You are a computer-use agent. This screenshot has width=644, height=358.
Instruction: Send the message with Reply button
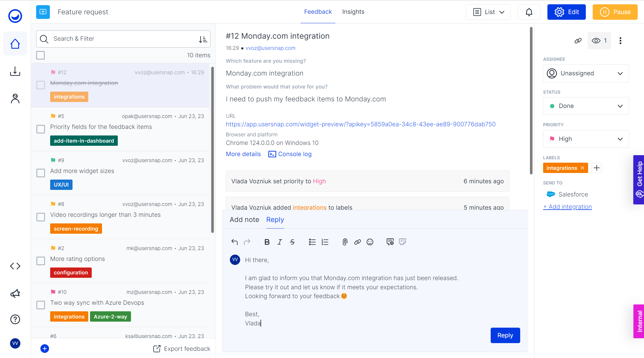click(x=505, y=335)
